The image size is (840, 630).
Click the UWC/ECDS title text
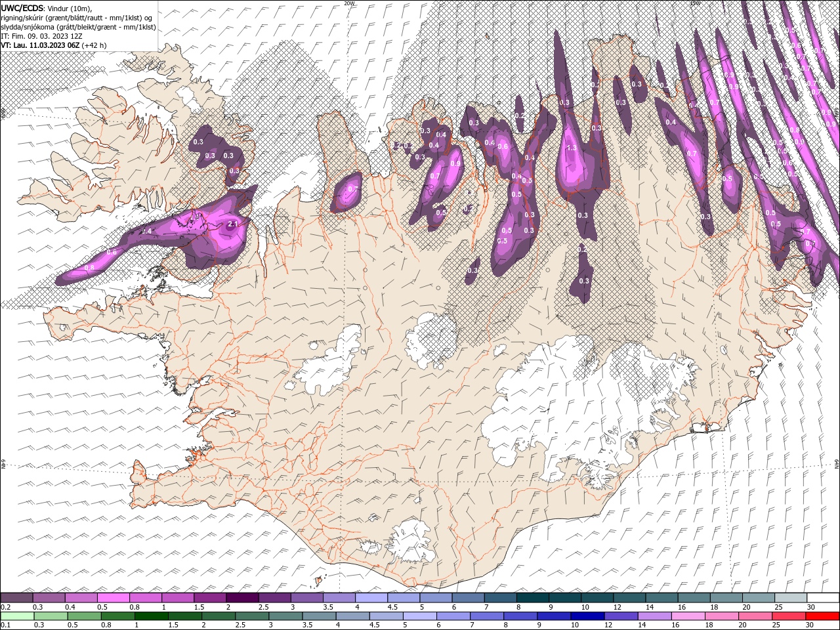coord(23,8)
